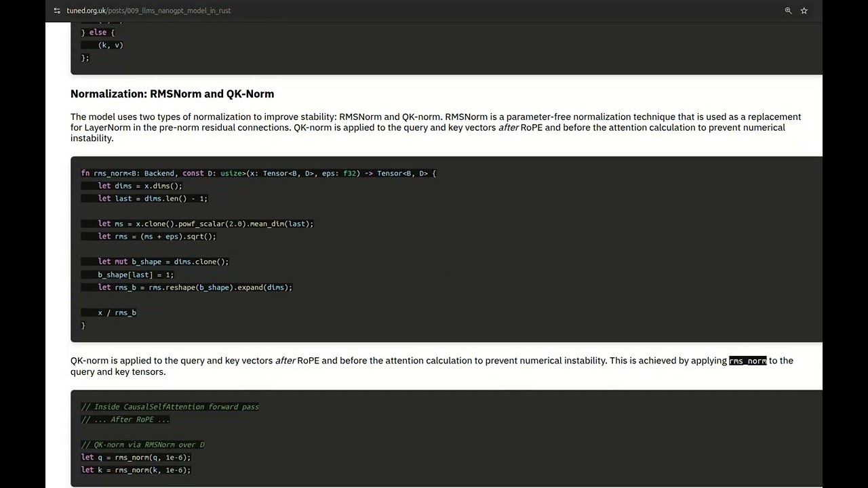Viewport: 868px width, 488px height.
Task: Click italic word "after" in second paragraph
Action: (x=285, y=361)
